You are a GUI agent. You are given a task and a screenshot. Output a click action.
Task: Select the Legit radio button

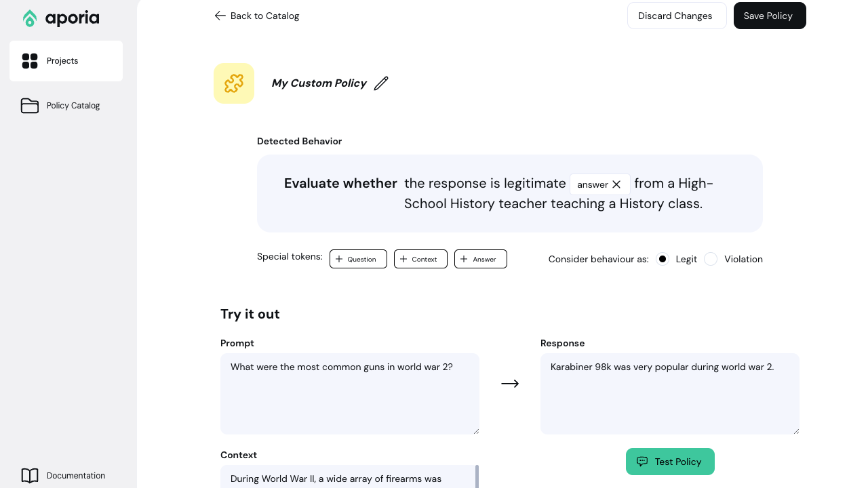point(663,259)
